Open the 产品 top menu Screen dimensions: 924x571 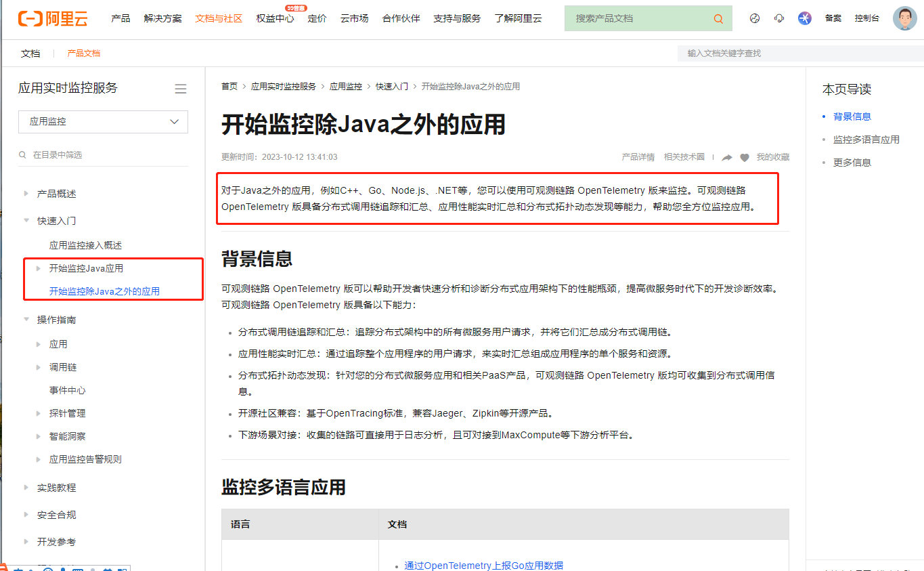coord(120,18)
